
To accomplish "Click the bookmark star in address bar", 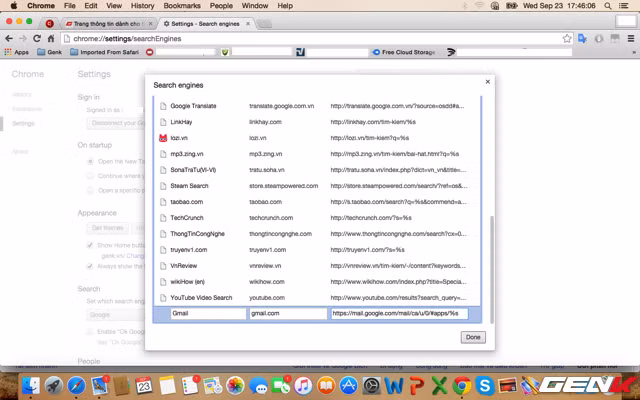I will [567, 38].
